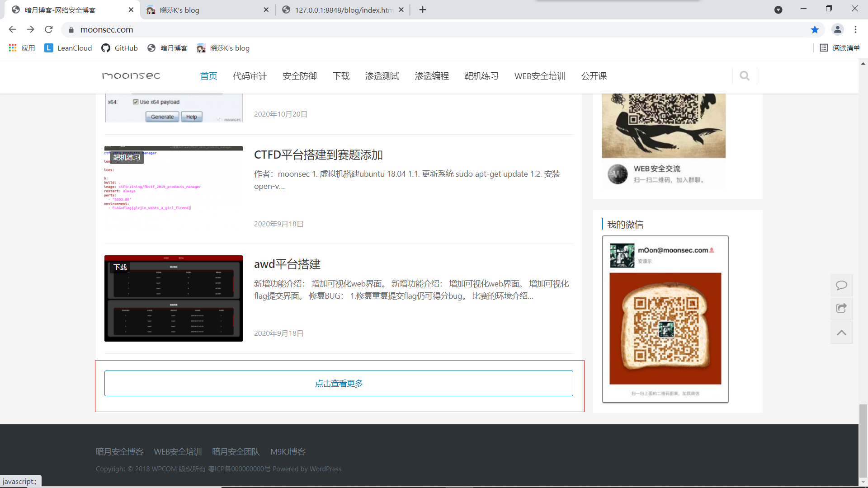The width and height of the screenshot is (868, 488).
Task: Click the lock icon in the address bar
Action: click(71, 30)
